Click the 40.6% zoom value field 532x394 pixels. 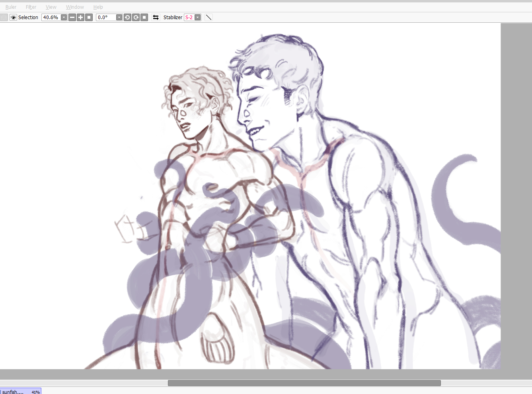coord(51,17)
